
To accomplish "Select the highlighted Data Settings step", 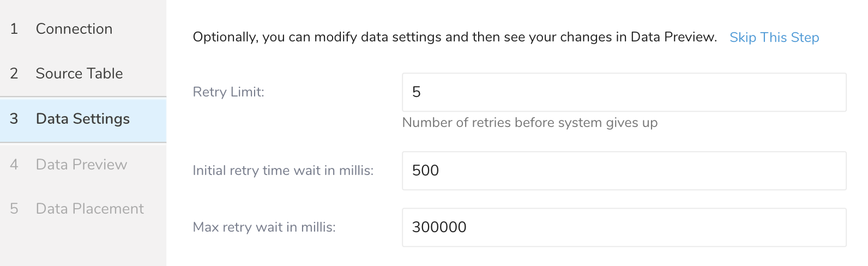I will (83, 119).
